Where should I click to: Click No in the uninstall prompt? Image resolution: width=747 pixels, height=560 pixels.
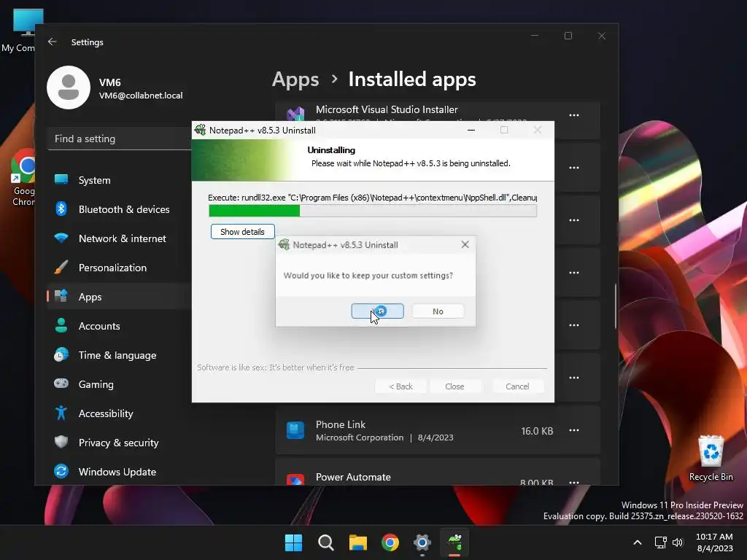point(438,311)
